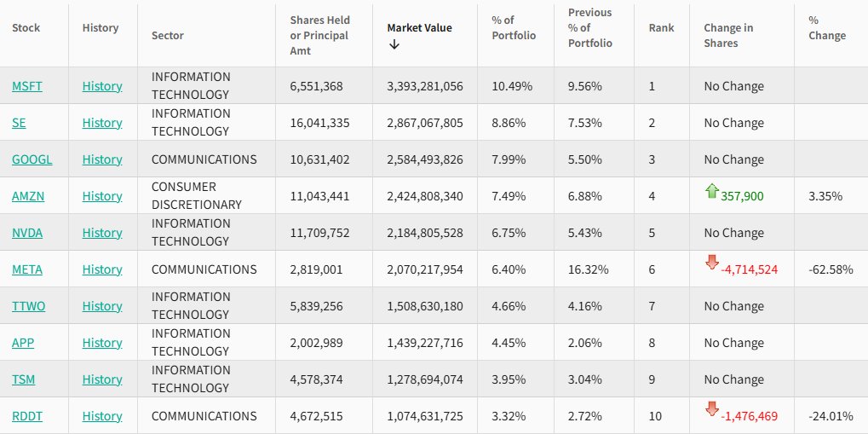The height and width of the screenshot is (434, 868).
Task: Click the green up arrow in AMZN row
Action: click(x=712, y=192)
